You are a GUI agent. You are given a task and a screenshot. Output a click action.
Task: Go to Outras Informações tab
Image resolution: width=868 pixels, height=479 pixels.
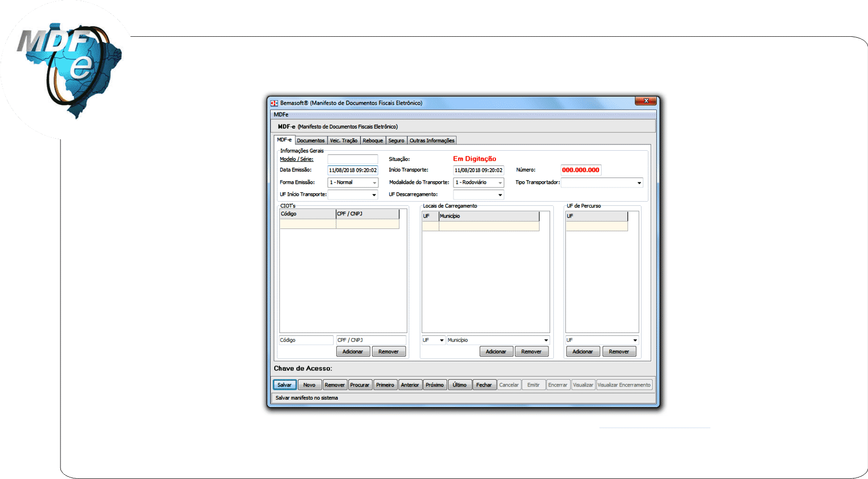[x=432, y=140]
